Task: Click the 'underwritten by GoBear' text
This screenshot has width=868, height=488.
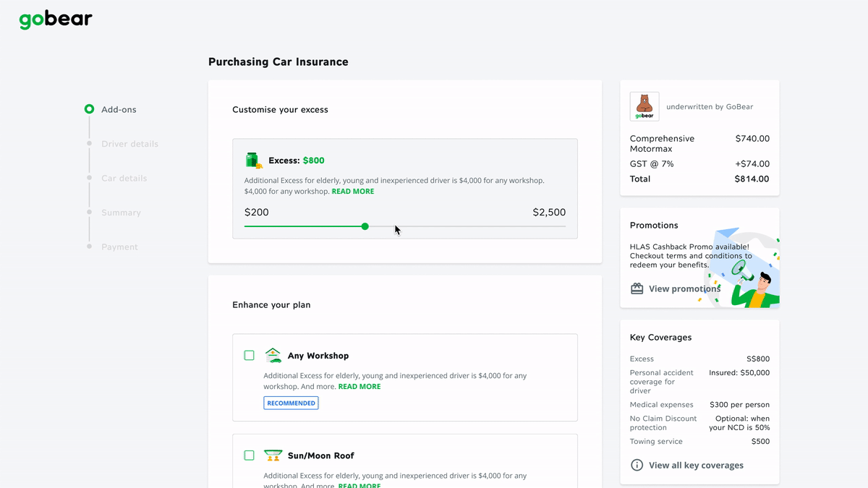Action: point(710,106)
